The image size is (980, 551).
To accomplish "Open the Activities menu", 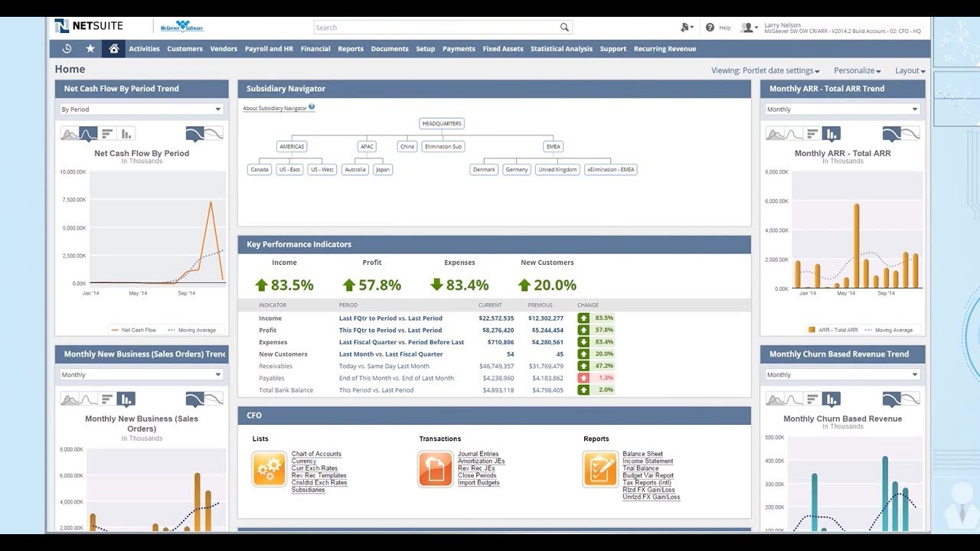I will pos(144,48).
